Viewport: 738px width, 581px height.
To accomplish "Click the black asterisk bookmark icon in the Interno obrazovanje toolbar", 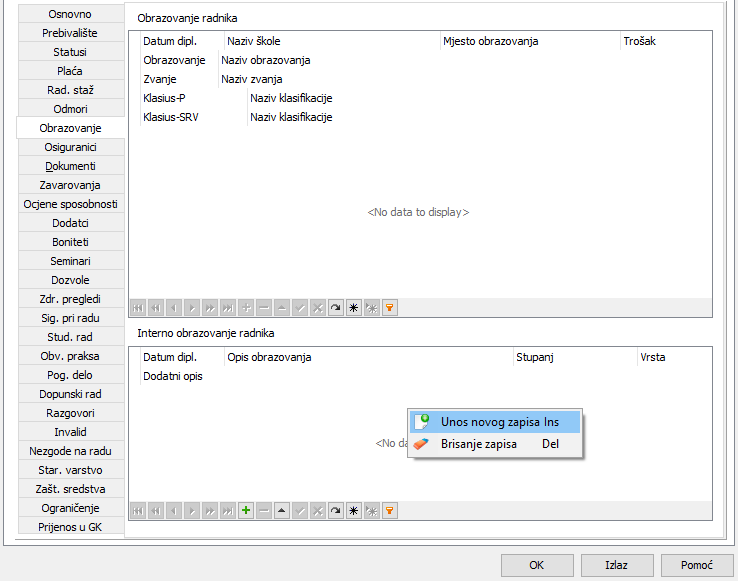I will click(354, 511).
